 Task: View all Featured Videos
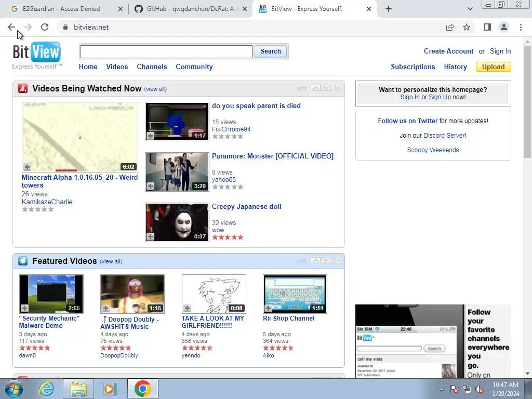pyautogui.click(x=111, y=261)
